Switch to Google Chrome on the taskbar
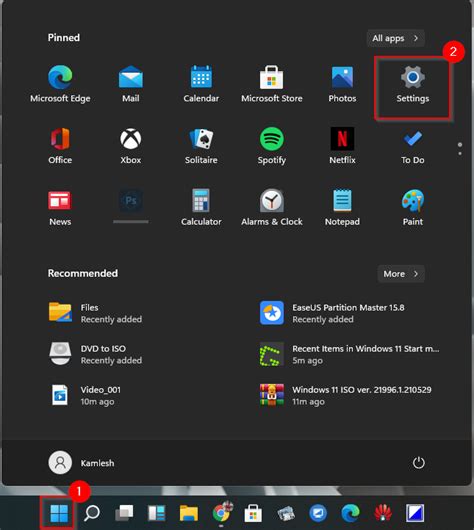The height and width of the screenshot is (530, 474). [222, 513]
